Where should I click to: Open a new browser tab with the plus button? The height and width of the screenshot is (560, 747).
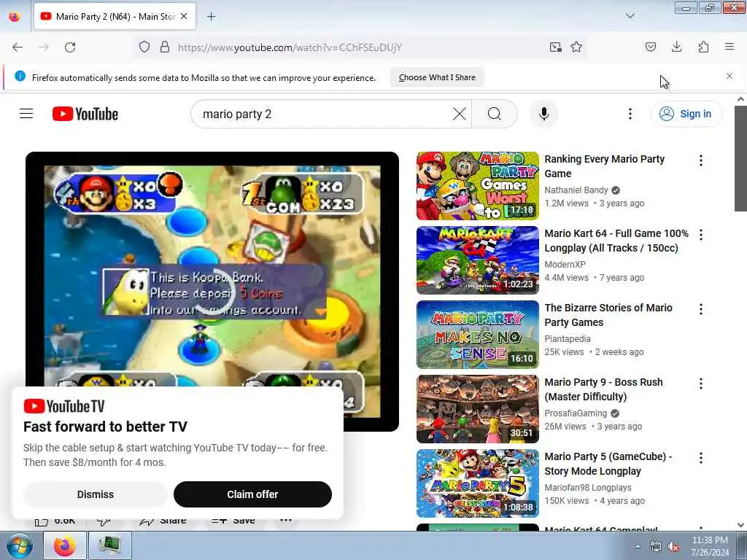click(x=211, y=17)
